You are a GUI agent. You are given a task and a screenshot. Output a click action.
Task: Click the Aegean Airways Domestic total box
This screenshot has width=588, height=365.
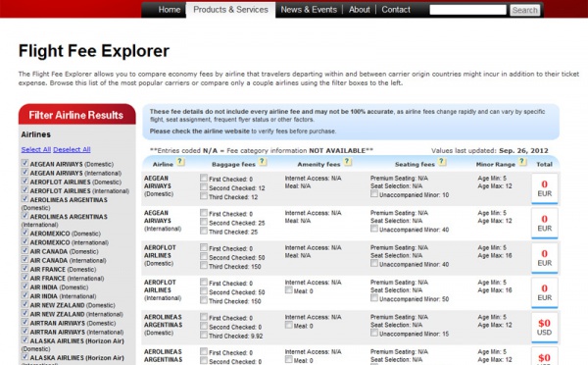[x=545, y=188]
